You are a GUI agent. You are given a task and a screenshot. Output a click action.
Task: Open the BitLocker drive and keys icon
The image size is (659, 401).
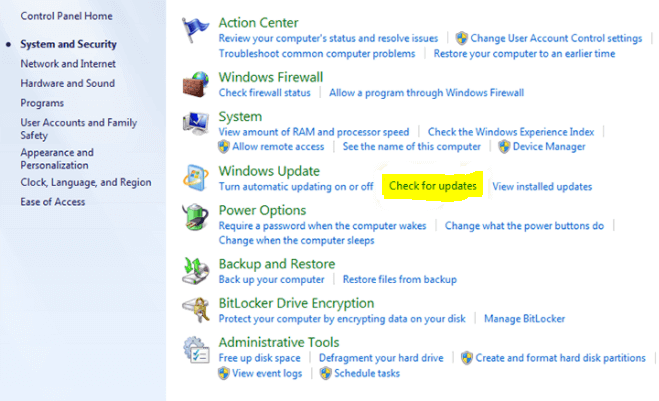pos(195,310)
